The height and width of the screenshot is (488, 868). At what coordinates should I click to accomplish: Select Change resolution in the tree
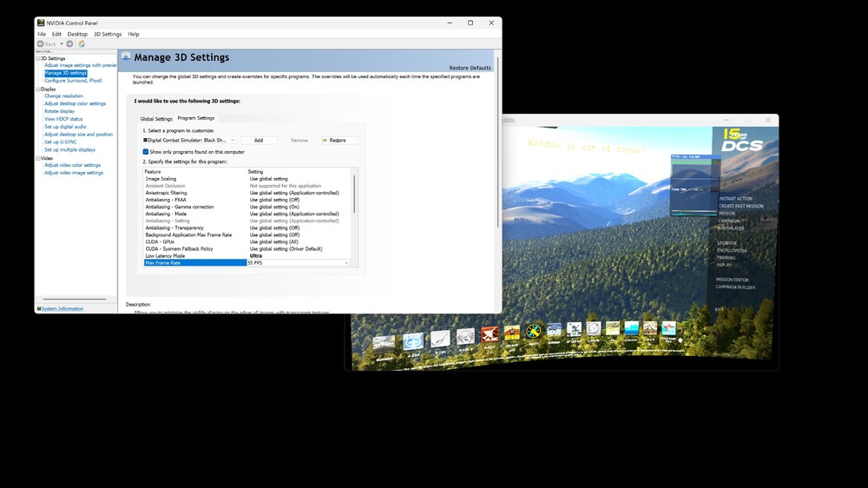click(63, 96)
